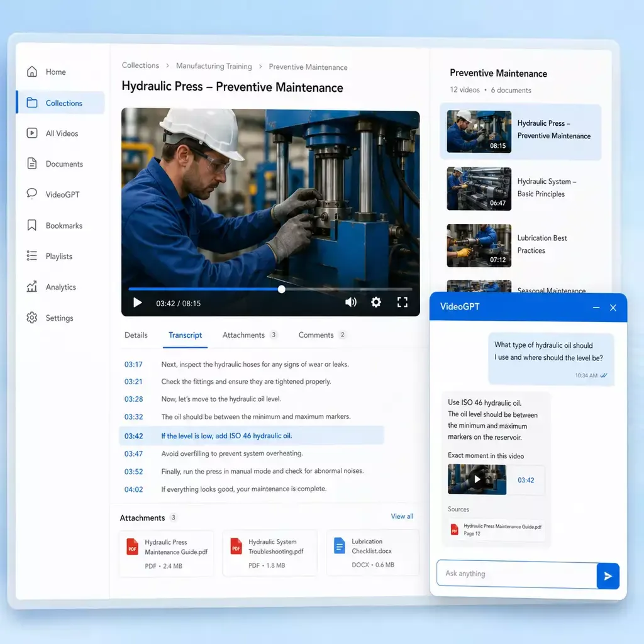This screenshot has height=644, width=644.
Task: Open Hydraulic Press Maintenance Guide.pdf attachment
Action: [x=166, y=553]
